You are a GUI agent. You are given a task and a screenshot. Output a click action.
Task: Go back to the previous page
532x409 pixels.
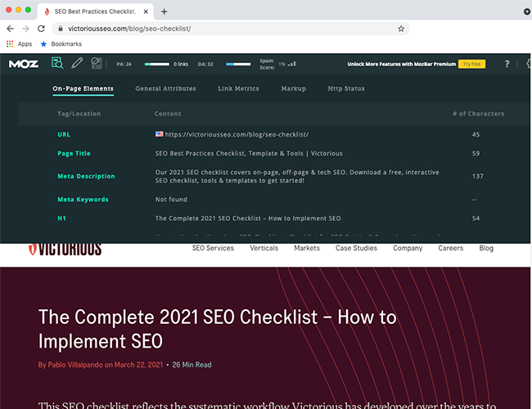[x=11, y=29]
